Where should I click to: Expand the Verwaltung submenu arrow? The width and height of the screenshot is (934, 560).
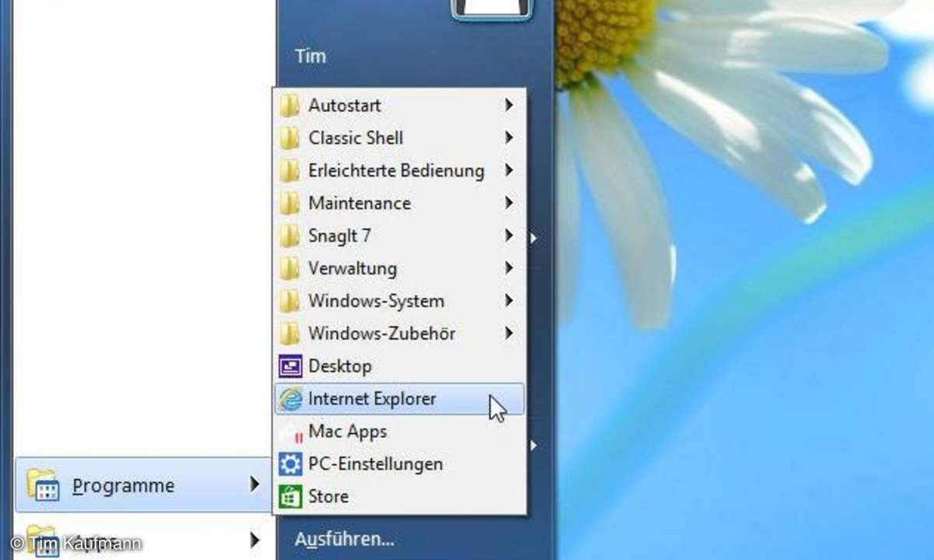pos(508,268)
